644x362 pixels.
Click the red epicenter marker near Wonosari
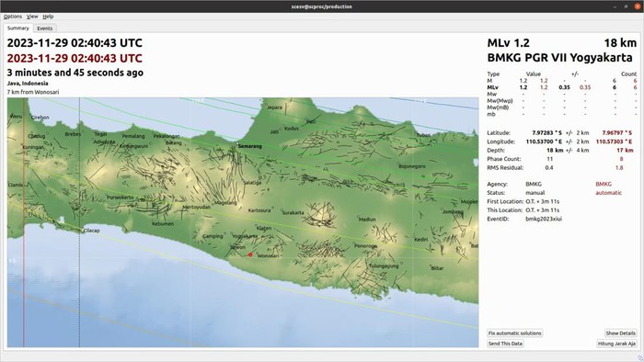pos(250,255)
